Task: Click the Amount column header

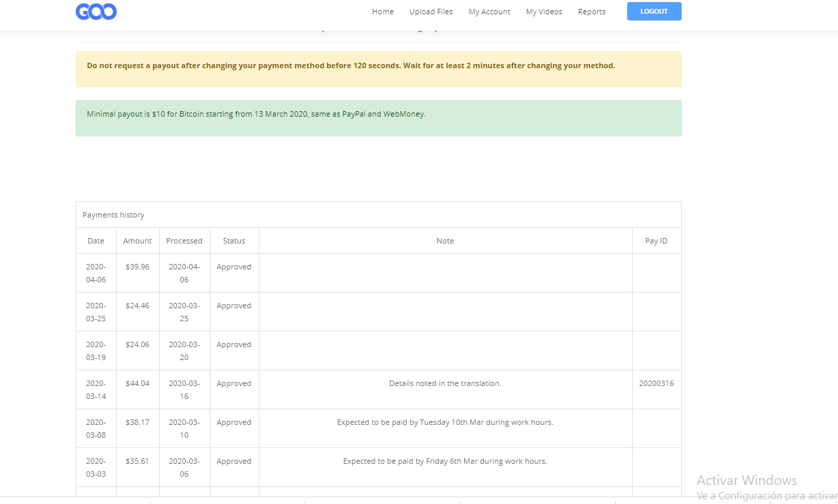Action: tap(137, 241)
